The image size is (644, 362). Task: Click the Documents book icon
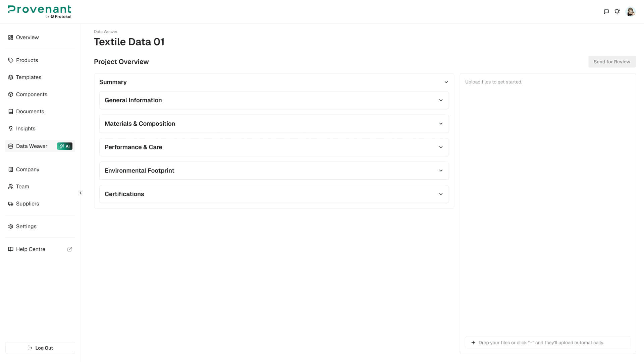pos(11,112)
